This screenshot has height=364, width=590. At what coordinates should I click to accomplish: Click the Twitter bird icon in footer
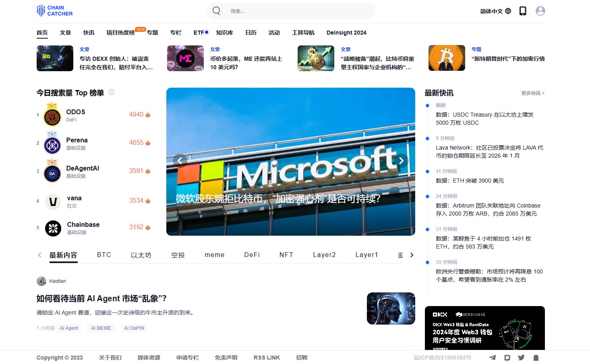point(521,358)
